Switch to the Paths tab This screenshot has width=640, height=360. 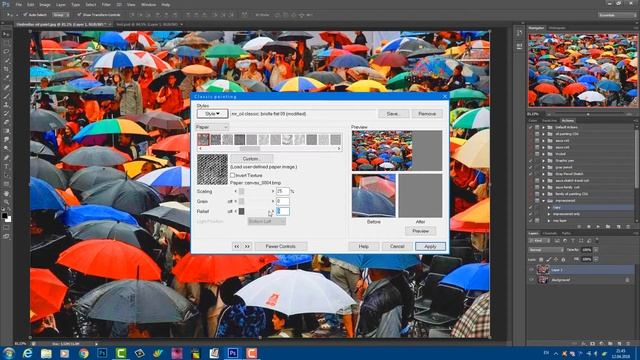566,233
